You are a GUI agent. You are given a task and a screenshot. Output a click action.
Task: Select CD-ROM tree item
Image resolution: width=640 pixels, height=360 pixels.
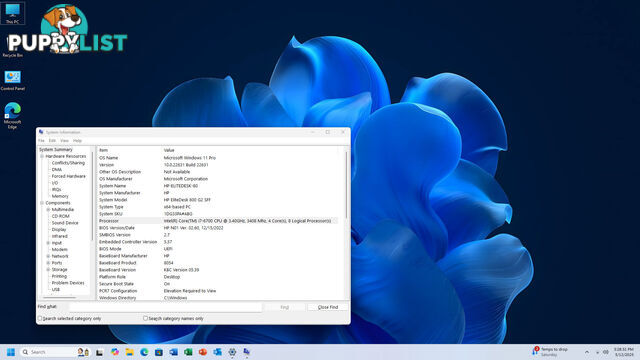pos(60,216)
